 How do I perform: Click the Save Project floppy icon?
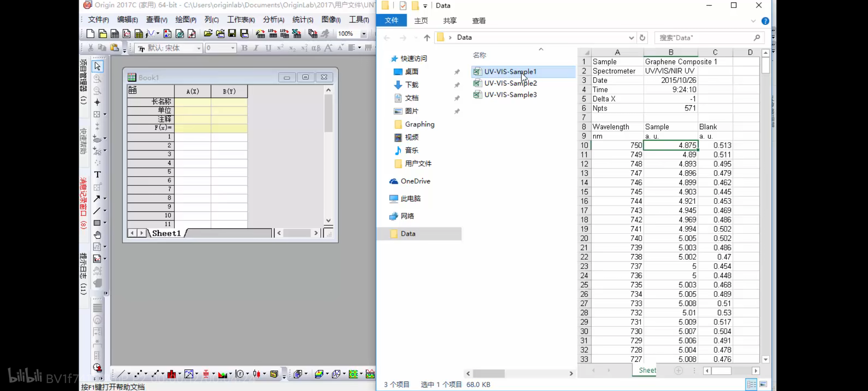tap(232, 34)
